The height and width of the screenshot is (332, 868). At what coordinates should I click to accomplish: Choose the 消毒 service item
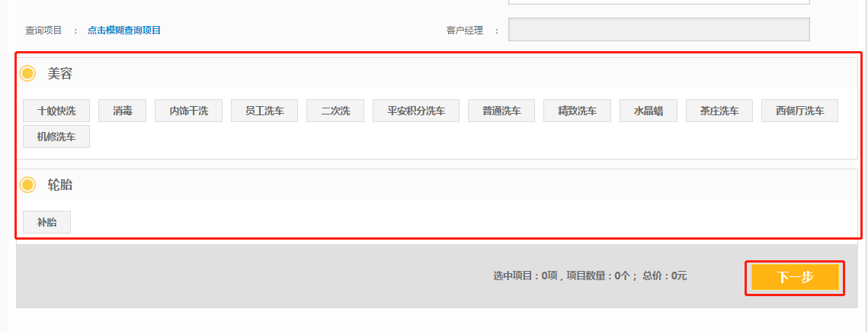pos(122,111)
